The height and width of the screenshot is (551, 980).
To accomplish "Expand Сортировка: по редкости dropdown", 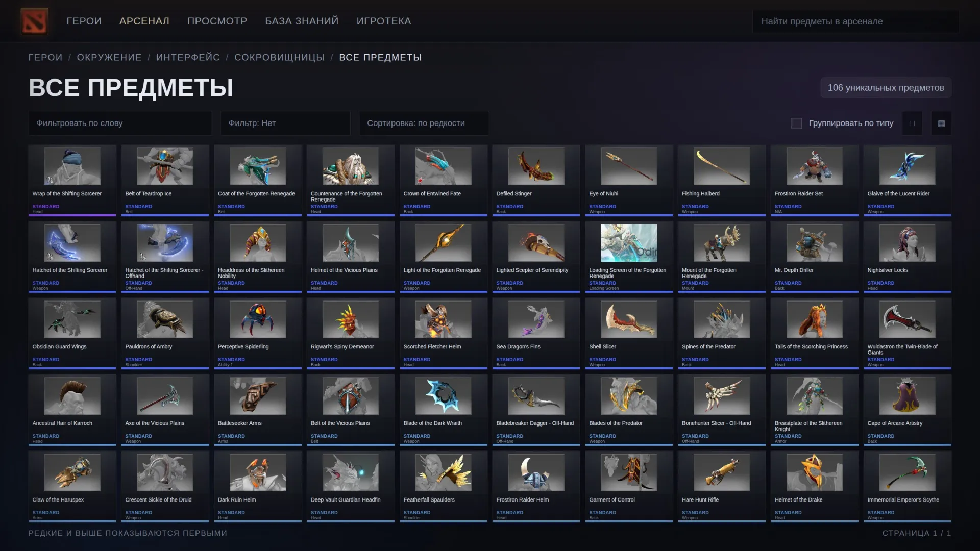I will [424, 123].
